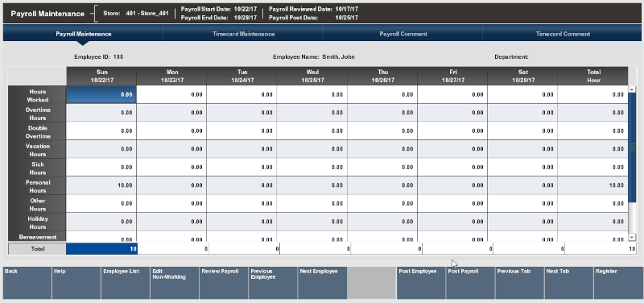This screenshot has height=303, width=644.
Task: Select Personal Hours Total Hour cell 10.00
Action: [592, 185]
